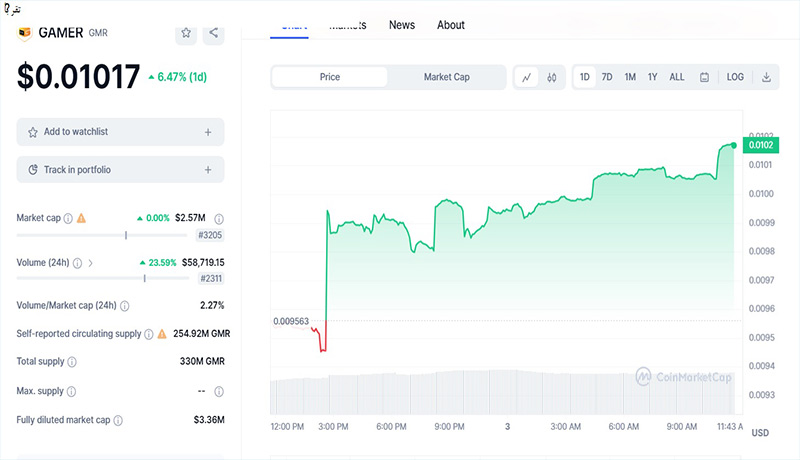Expand Volume (24h) chevron arrow
This screenshot has width=800, height=460.
(90, 263)
